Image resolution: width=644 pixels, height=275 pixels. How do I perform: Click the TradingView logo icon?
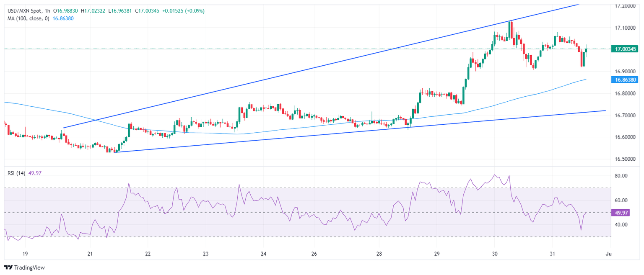pyautogui.click(x=8, y=267)
